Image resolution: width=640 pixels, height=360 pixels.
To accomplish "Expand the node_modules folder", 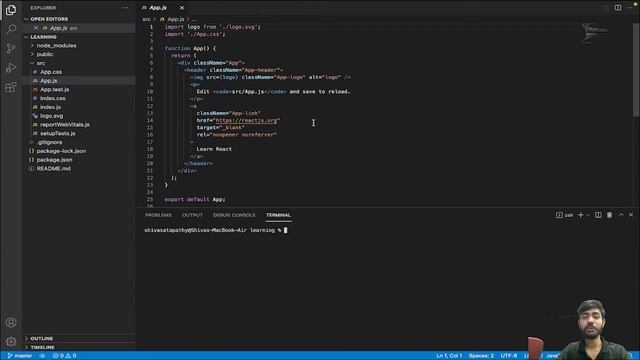I will click(56, 46).
